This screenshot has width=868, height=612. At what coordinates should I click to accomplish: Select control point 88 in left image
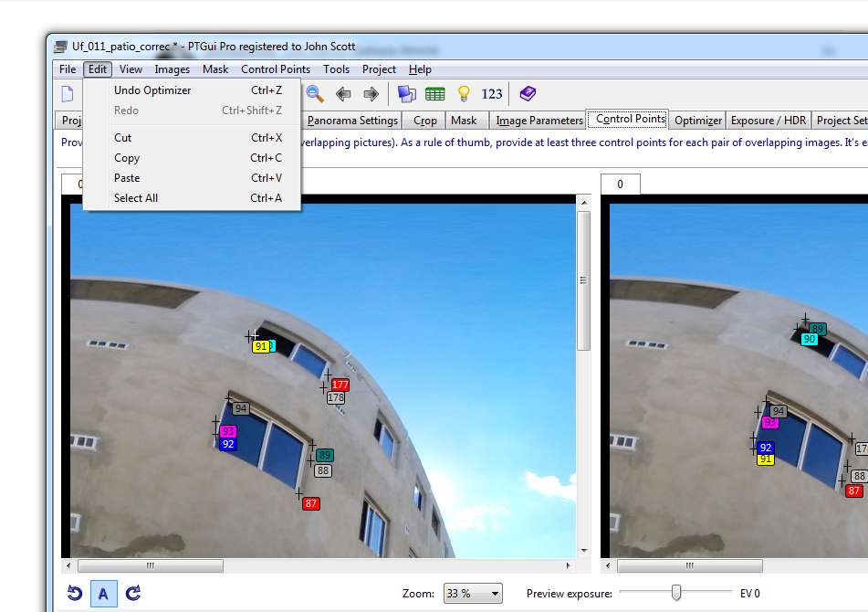323,470
